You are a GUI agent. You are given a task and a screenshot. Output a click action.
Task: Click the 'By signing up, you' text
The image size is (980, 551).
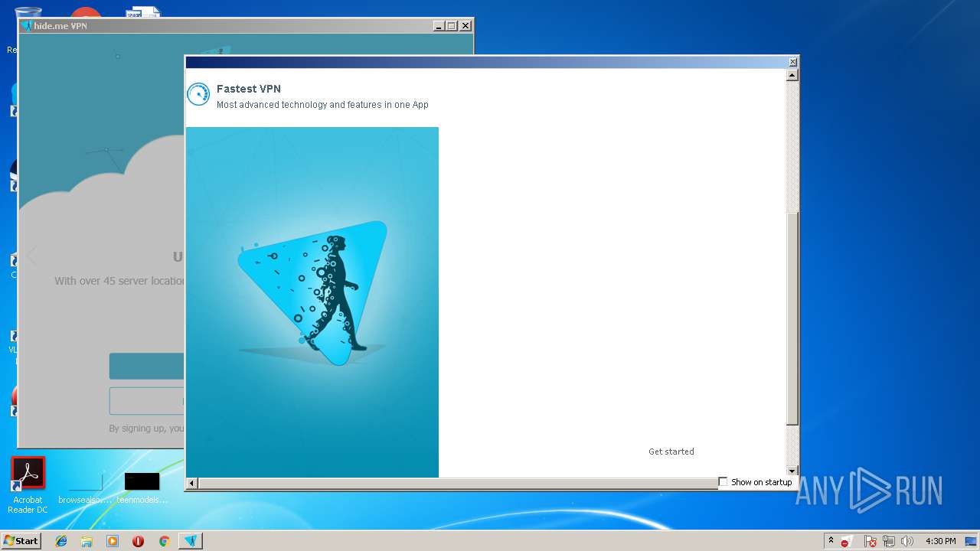pyautogui.click(x=146, y=429)
